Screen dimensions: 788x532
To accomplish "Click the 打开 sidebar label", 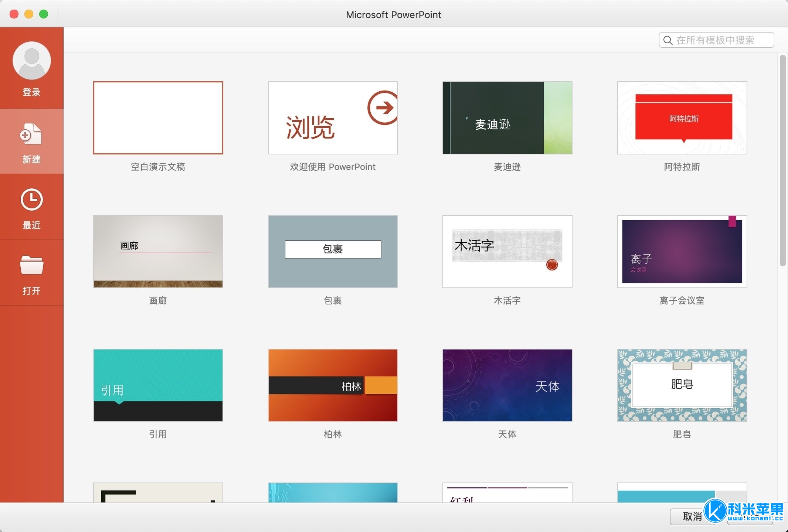I will click(31, 291).
